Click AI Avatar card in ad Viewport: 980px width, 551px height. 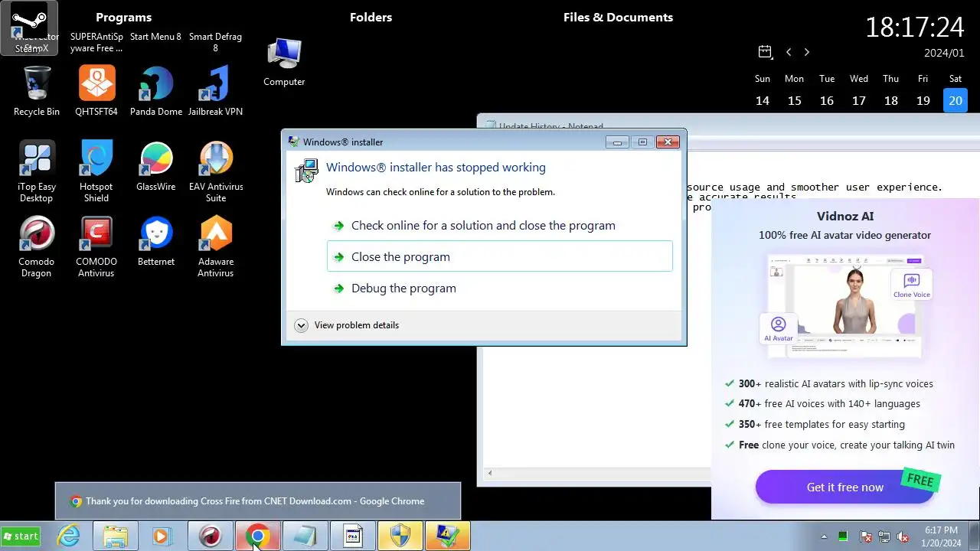[778, 328]
